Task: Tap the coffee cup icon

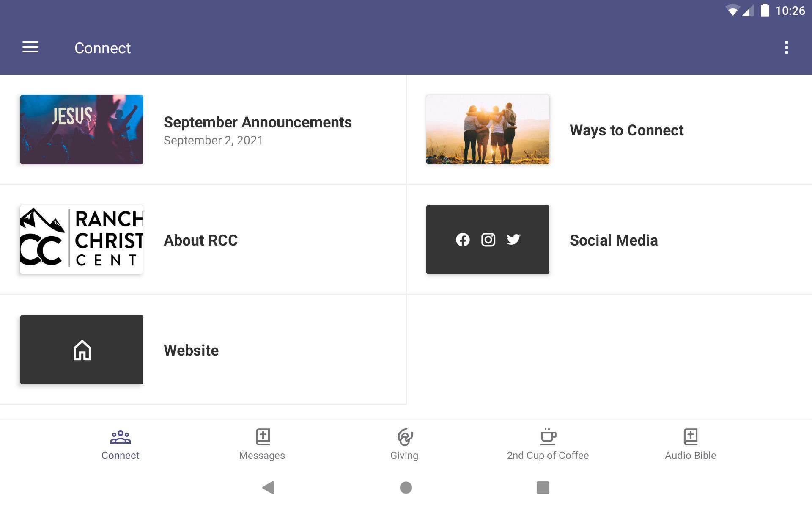Action: [x=548, y=436]
